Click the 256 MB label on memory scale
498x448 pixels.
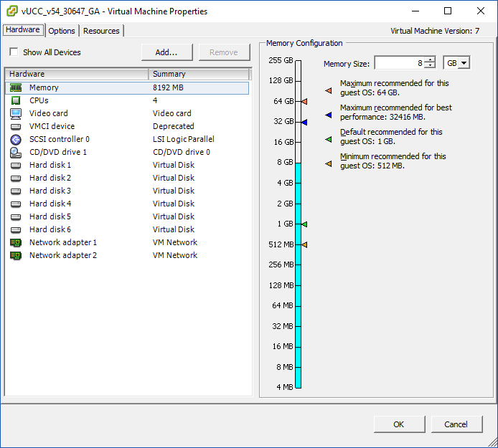point(281,265)
